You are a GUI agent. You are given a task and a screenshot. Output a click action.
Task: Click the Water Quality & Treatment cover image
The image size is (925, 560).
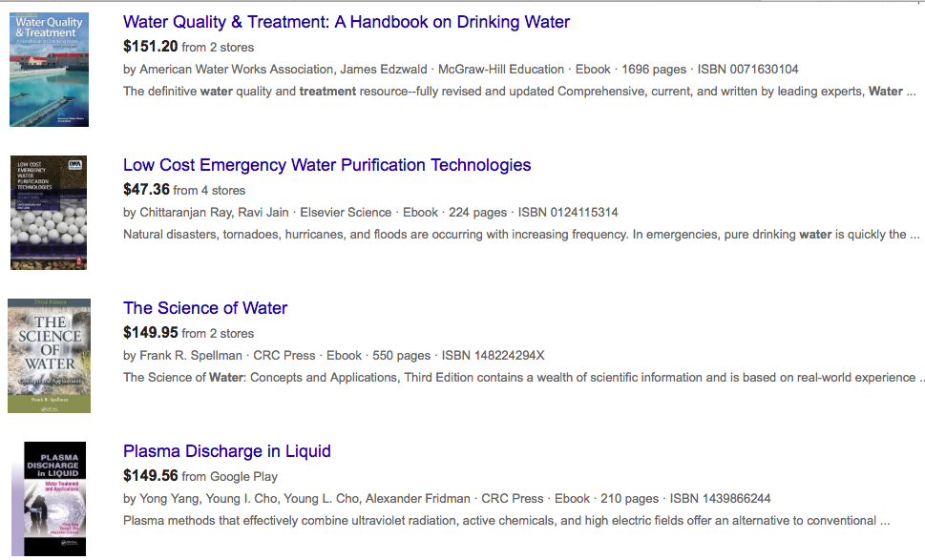49,69
